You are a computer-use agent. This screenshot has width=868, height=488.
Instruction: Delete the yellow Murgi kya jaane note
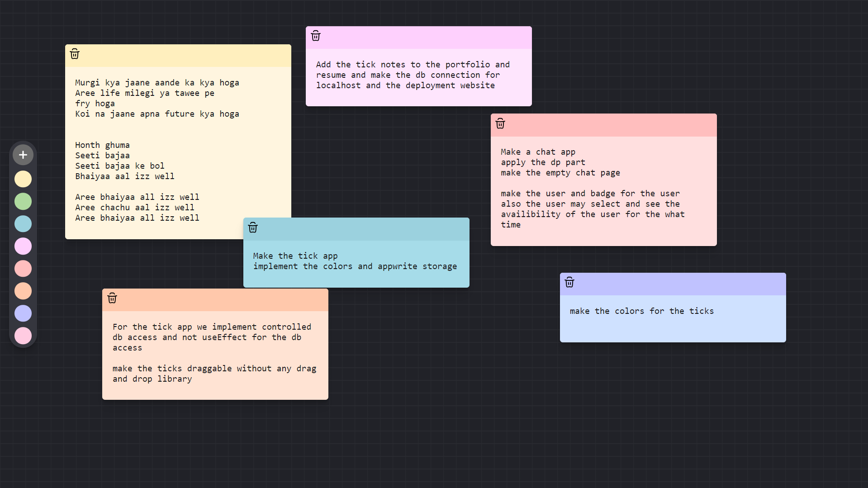[75, 54]
